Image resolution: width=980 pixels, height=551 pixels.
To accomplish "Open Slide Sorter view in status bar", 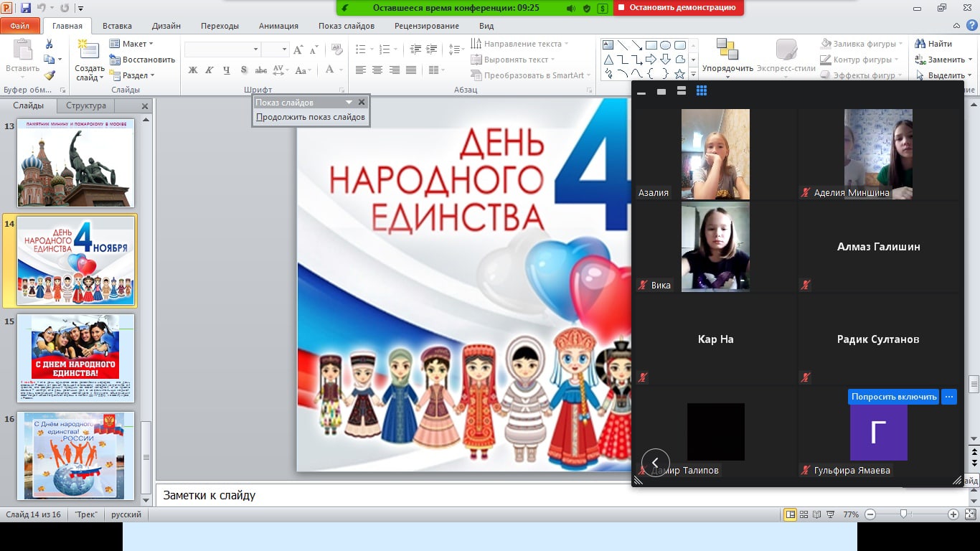I will tap(804, 514).
